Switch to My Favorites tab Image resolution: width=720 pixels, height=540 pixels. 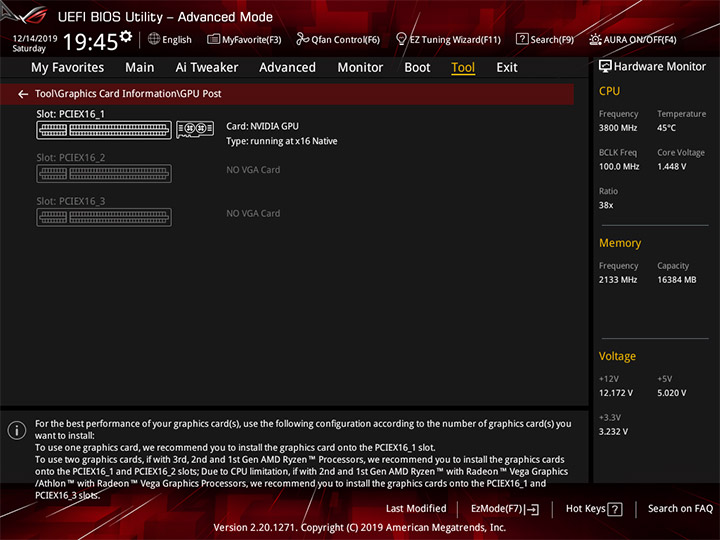(68, 68)
